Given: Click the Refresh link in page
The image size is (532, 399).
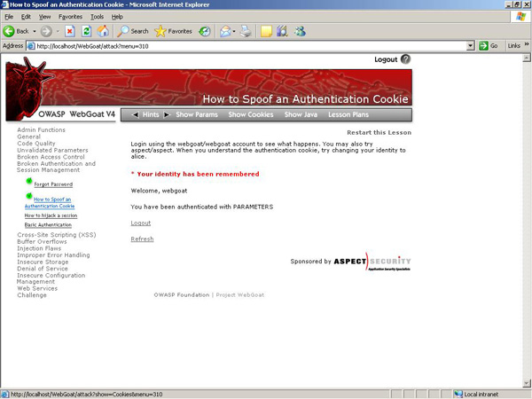Looking at the screenshot, I should (x=142, y=239).
